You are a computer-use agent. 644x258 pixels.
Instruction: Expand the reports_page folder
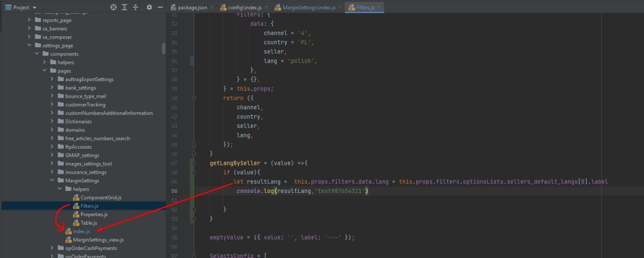click(29, 20)
